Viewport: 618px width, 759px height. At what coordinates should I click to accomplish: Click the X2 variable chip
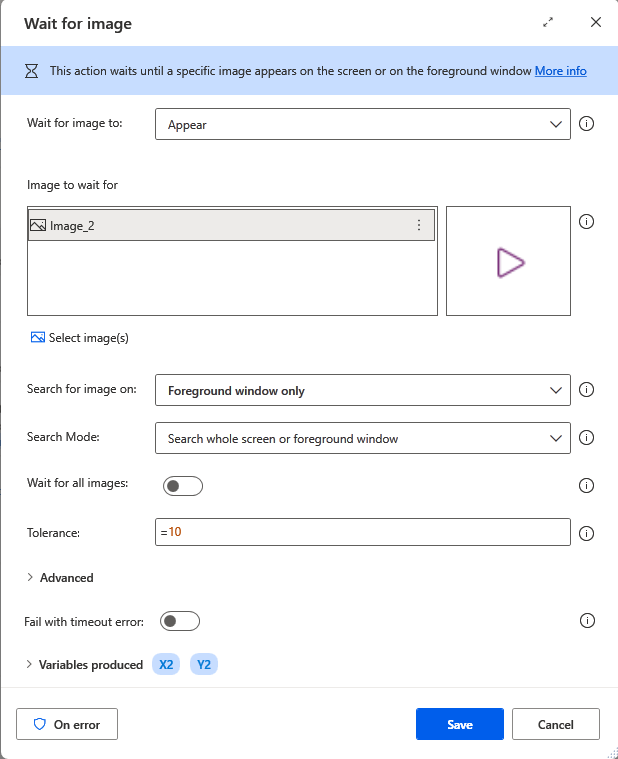[166, 665]
